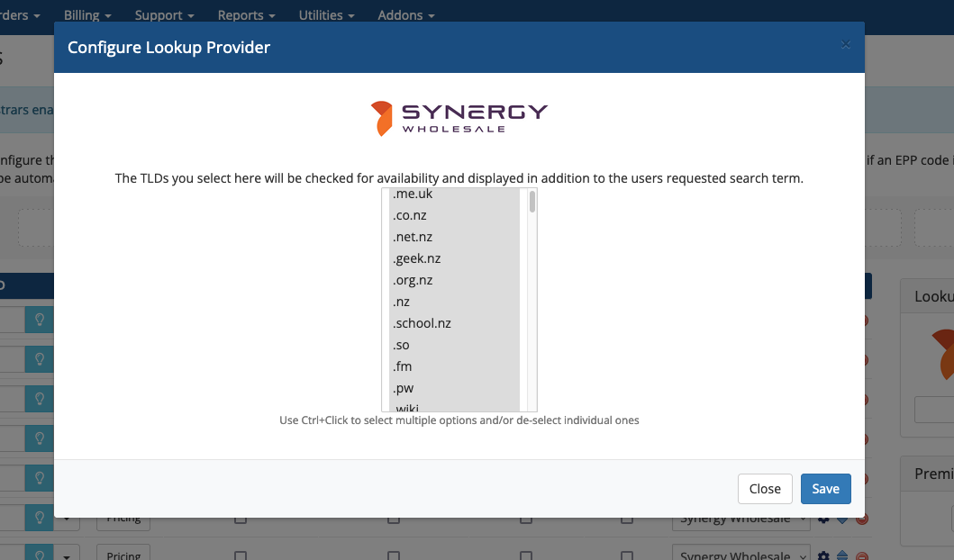Open the Reports menu
This screenshot has height=560, width=954.
[246, 15]
